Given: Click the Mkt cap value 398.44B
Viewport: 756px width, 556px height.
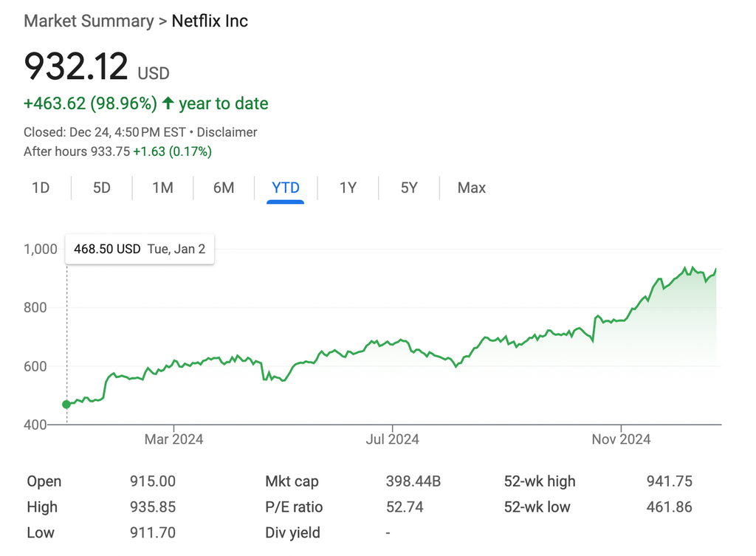Looking at the screenshot, I should click(413, 481).
